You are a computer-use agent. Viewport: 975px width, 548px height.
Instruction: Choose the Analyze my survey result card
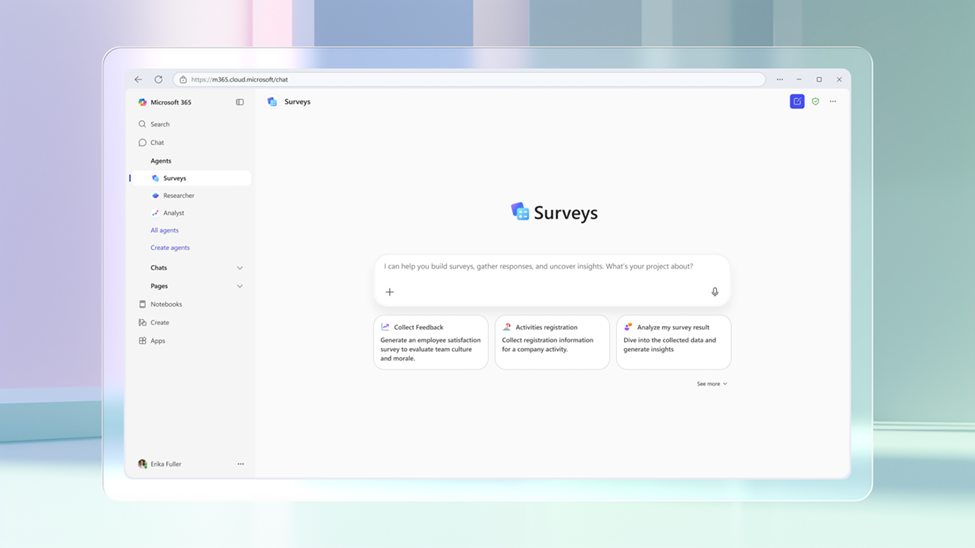673,342
